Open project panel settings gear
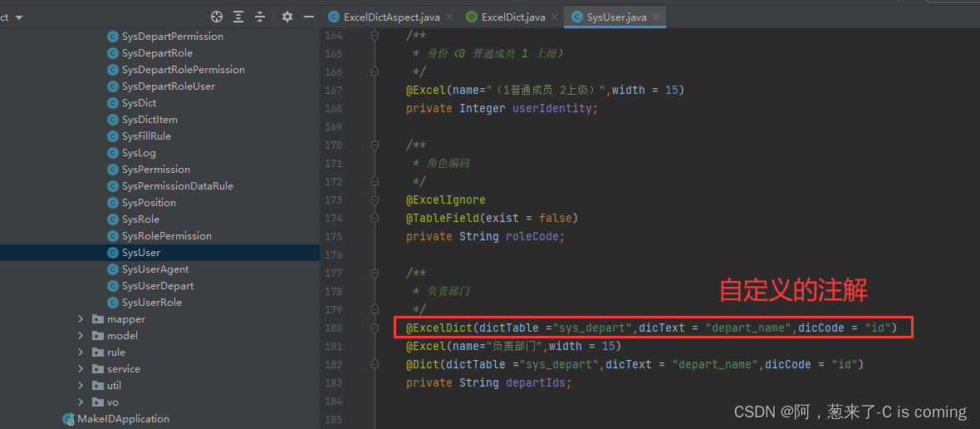The height and width of the screenshot is (429, 980). tap(287, 17)
